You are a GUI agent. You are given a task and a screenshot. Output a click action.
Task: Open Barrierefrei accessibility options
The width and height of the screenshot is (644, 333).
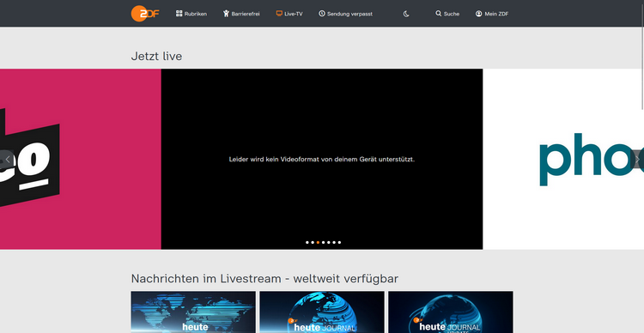[x=241, y=14]
